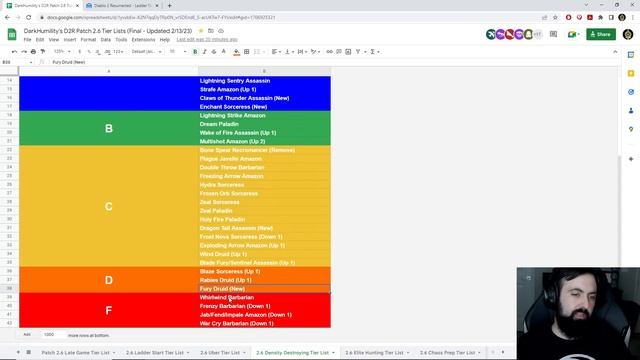Click the Format as currency icon

(80, 52)
